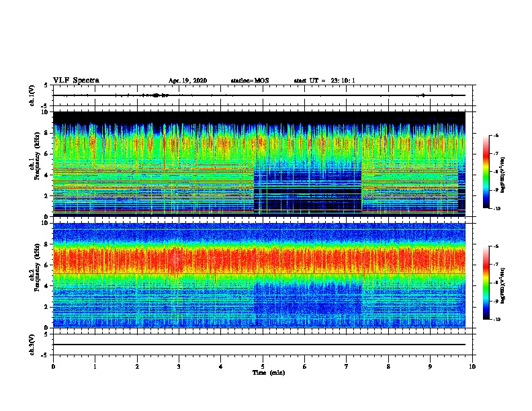The image size is (532, 411).
Task: Click the ch.2 "Frequency (kHz)" axis label
Action: point(37,267)
